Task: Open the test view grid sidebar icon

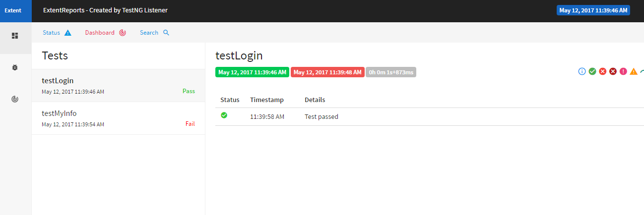Action: click(15, 36)
